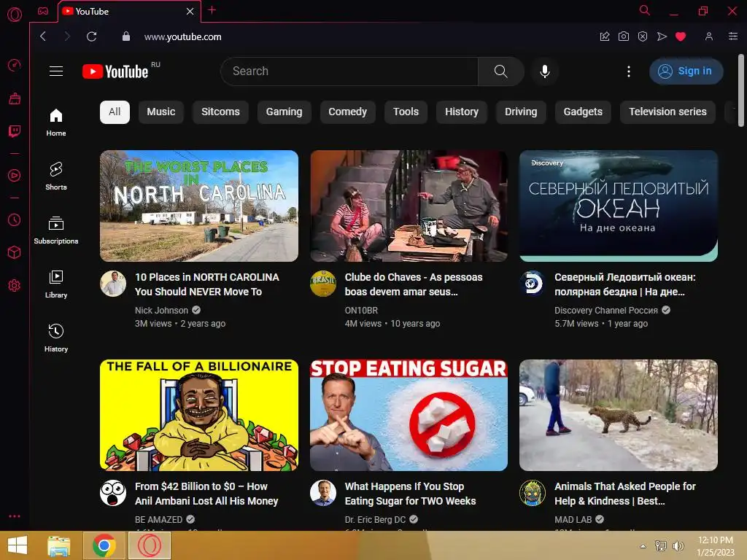747x560 pixels.
Task: Open Windows Start button
Action: pyautogui.click(x=18, y=545)
